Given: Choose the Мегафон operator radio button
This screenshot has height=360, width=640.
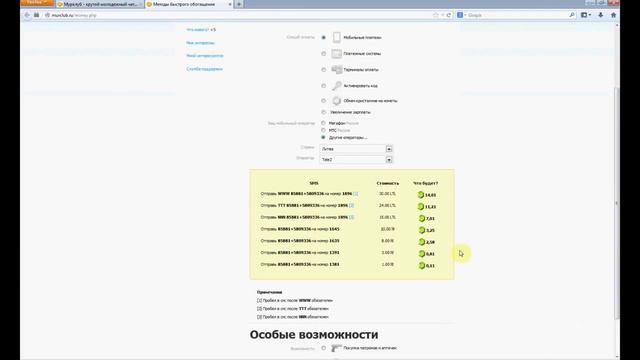Looking at the screenshot, I should tap(323, 123).
